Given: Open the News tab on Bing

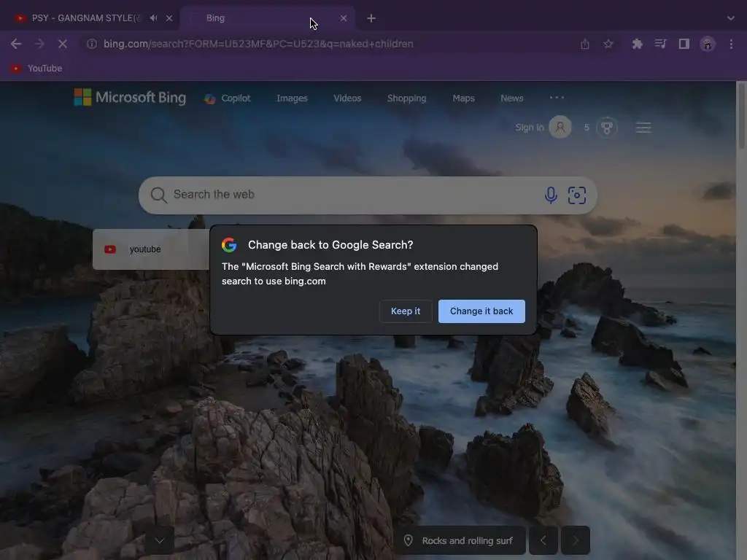Looking at the screenshot, I should coord(512,98).
